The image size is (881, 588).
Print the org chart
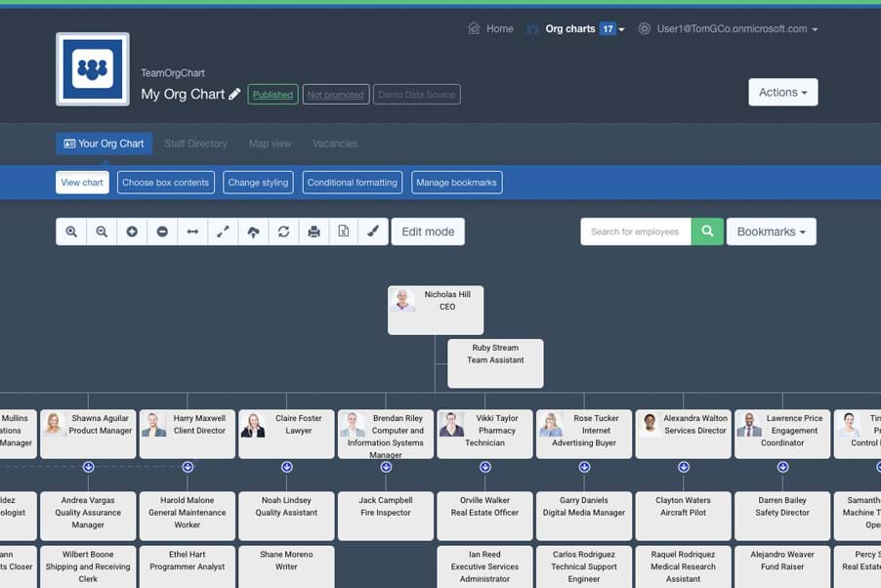[x=314, y=231]
